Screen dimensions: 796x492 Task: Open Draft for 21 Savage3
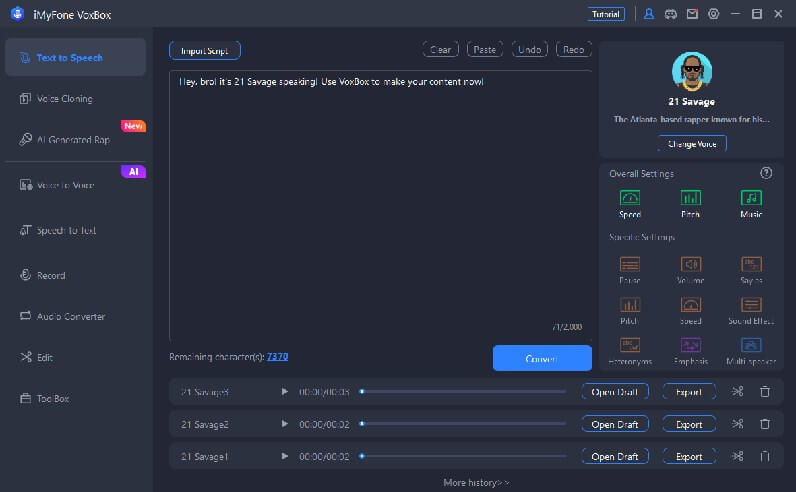tap(615, 391)
